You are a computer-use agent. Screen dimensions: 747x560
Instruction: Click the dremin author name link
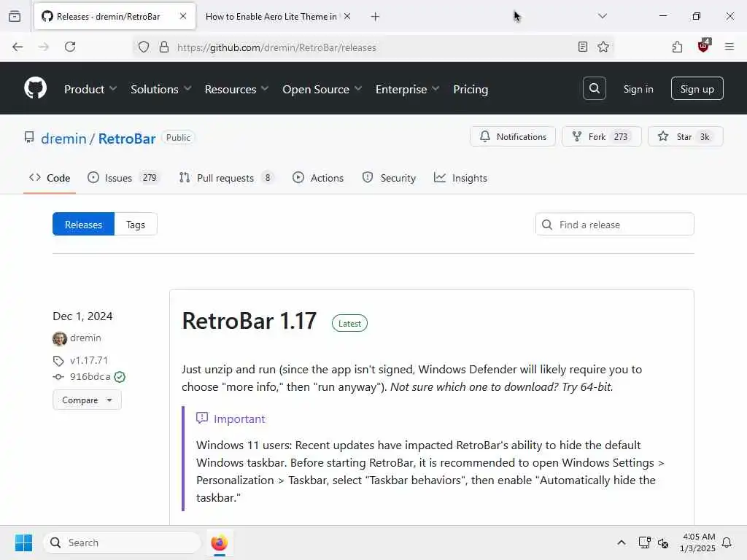coord(85,338)
